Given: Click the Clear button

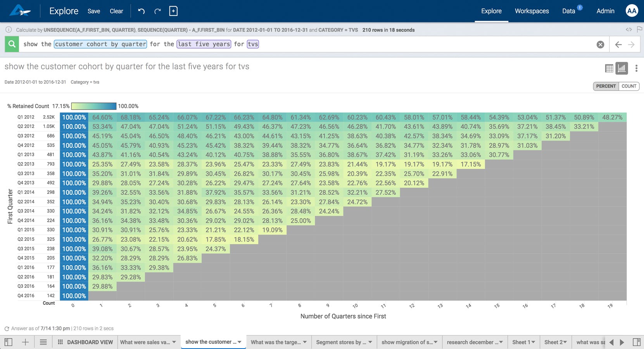Looking at the screenshot, I should click(x=116, y=11).
